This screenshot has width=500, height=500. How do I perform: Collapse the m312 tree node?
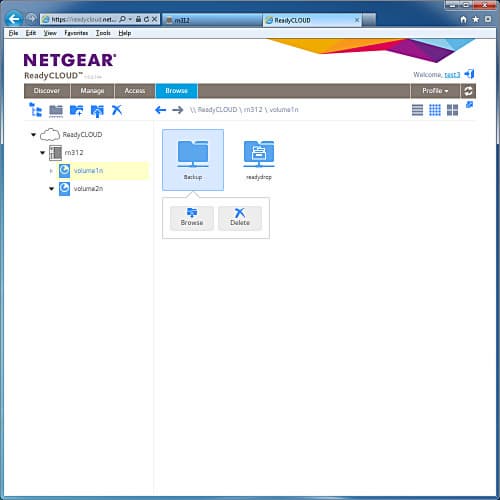click(42, 153)
